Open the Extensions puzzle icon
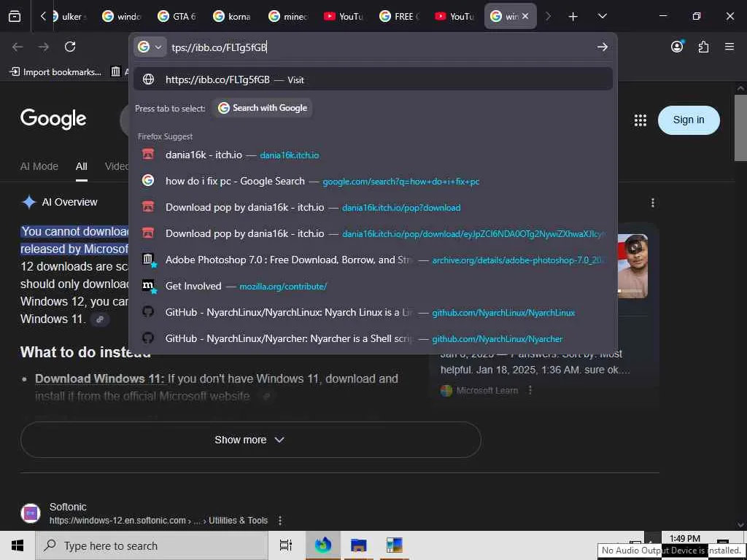This screenshot has height=560, width=747. point(703,47)
